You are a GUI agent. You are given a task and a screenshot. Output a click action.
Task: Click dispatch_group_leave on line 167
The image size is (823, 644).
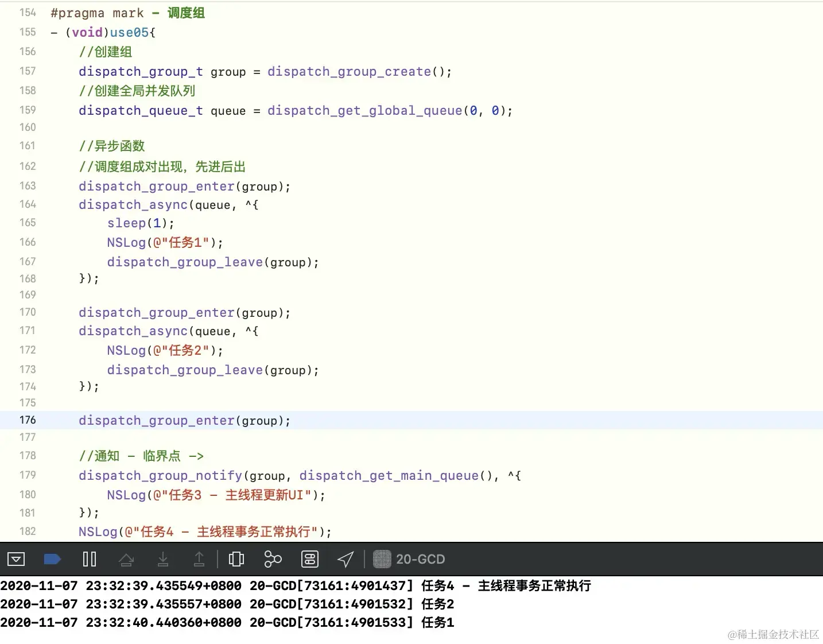[x=185, y=262]
